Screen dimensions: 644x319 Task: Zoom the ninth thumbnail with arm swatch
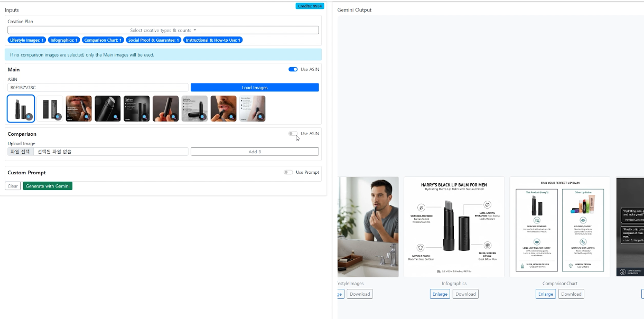(261, 117)
